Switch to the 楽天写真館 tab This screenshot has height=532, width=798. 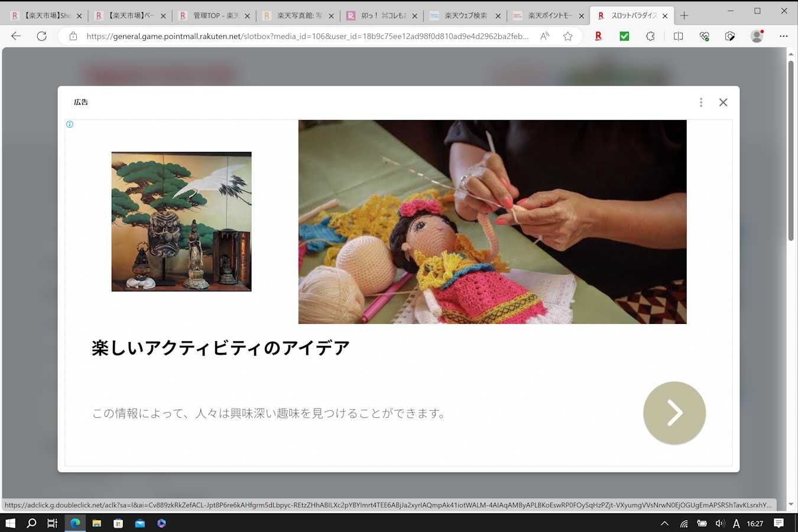click(299, 15)
